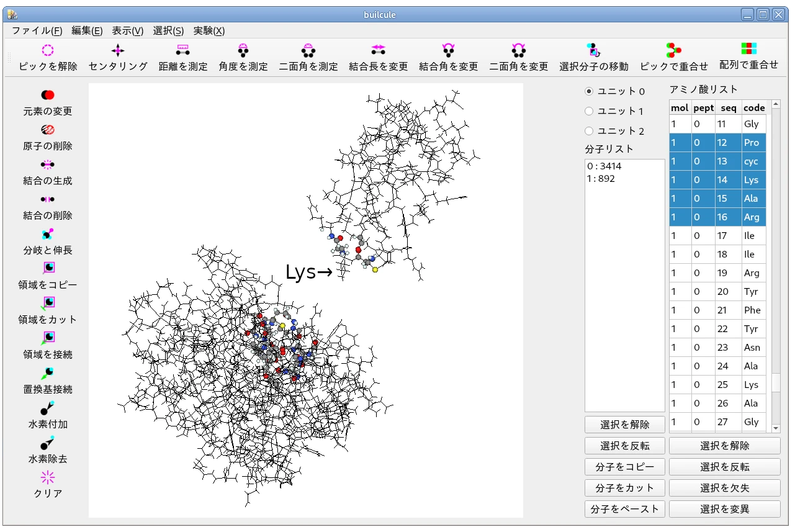This screenshot has width=795, height=532.
Task: Select the 結合長を変更 bond length tool
Action: [x=378, y=51]
